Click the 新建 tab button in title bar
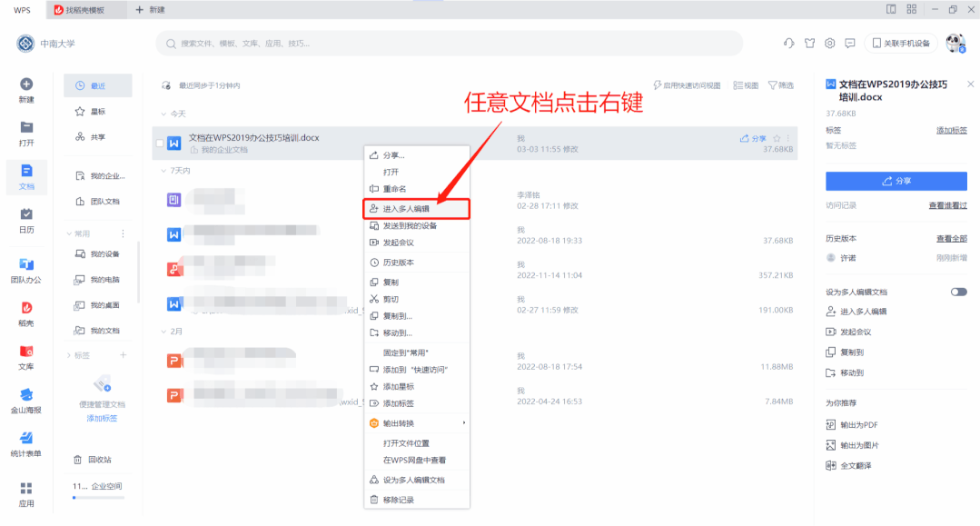The height and width of the screenshot is (526, 980). coord(151,10)
